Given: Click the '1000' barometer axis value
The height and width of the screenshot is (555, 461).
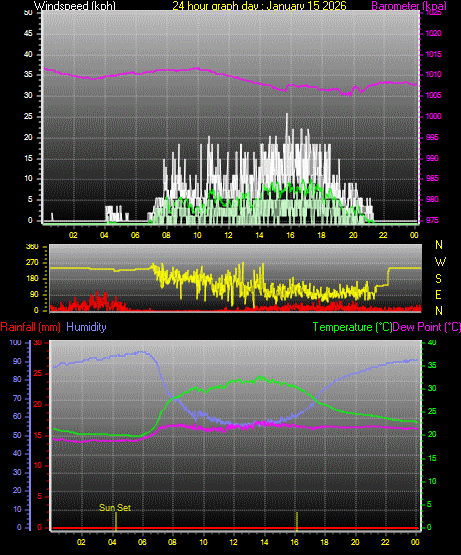Looking at the screenshot, I should (x=433, y=116).
